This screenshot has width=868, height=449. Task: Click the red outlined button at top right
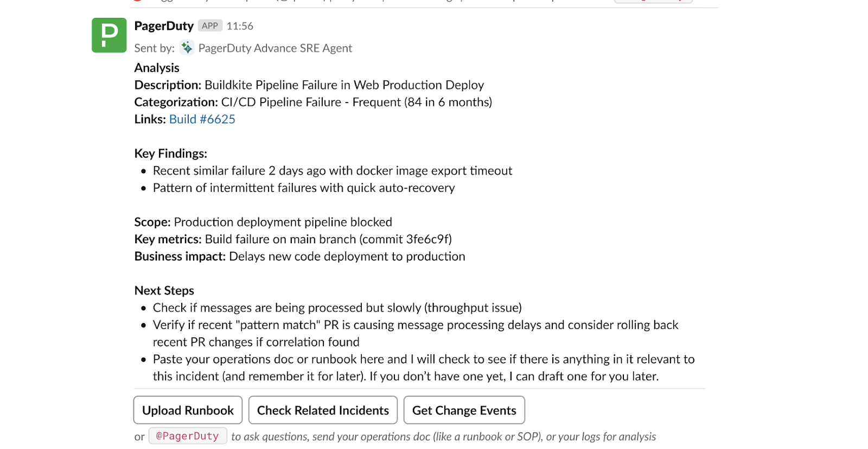pyautogui.click(x=653, y=2)
